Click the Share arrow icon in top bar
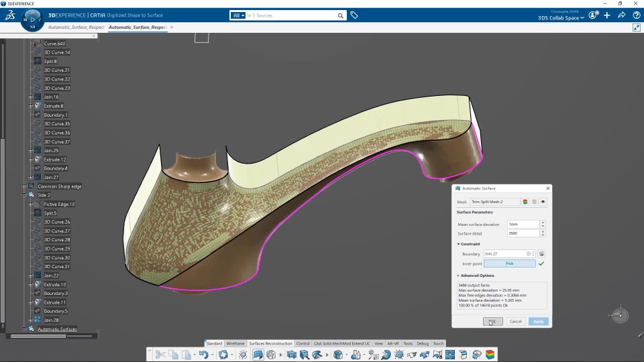The image size is (644, 362). tap(621, 15)
